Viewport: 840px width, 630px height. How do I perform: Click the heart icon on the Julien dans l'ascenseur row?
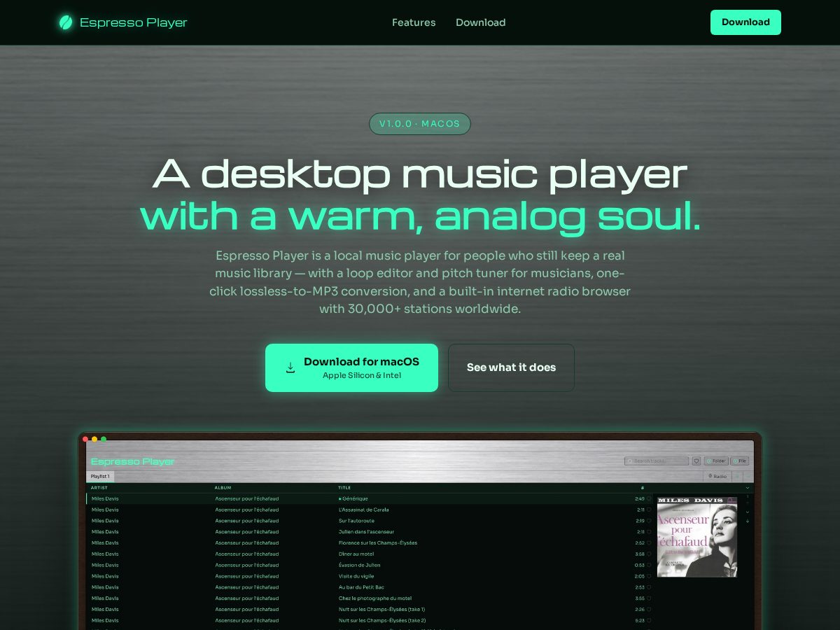point(649,532)
